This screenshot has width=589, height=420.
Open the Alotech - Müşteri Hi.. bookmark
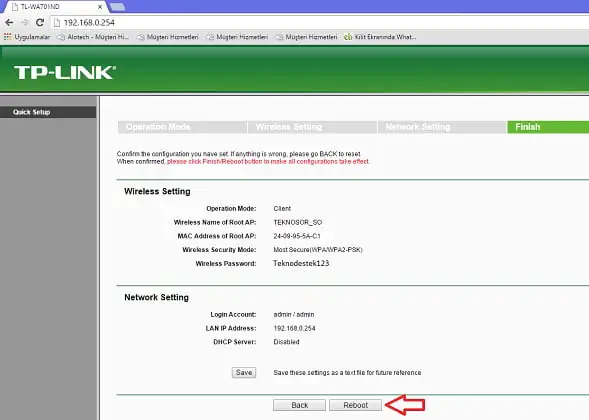pos(93,37)
